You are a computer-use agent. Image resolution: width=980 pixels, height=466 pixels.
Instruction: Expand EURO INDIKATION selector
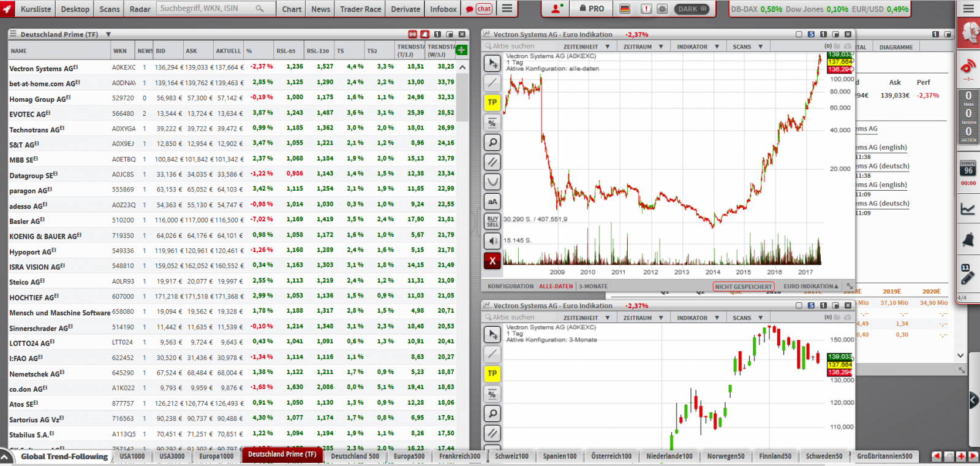(811, 286)
